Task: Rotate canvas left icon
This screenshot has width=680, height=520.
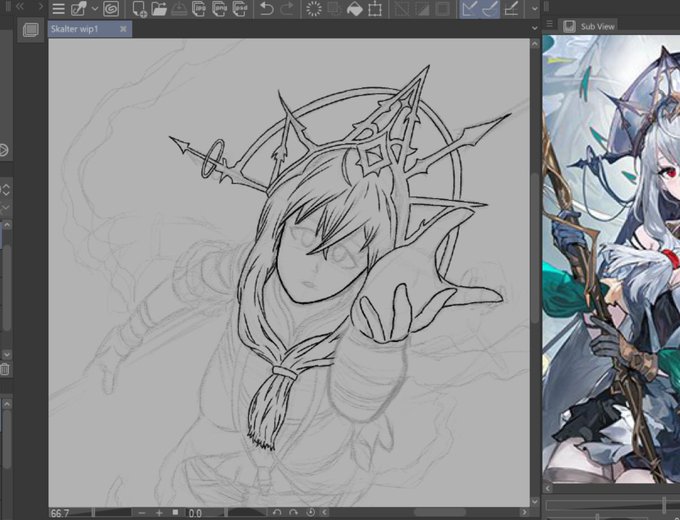Action: click(x=278, y=513)
